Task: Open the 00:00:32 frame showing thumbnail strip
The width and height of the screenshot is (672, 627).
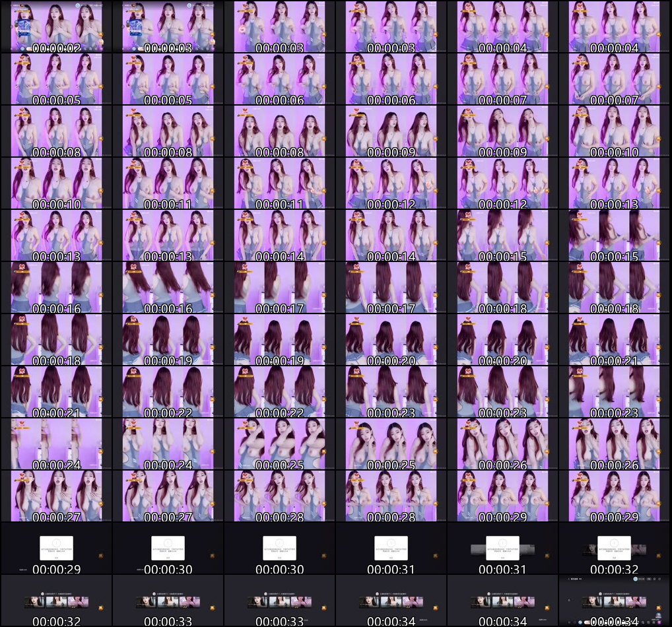Action: (x=56, y=600)
